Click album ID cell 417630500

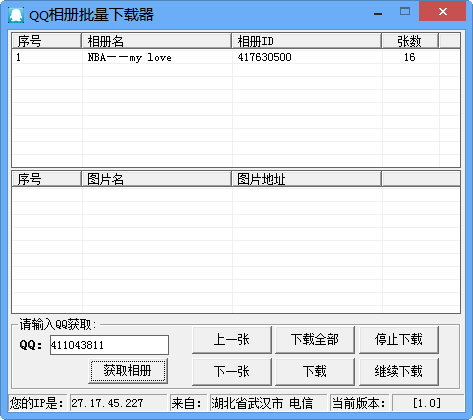click(264, 57)
